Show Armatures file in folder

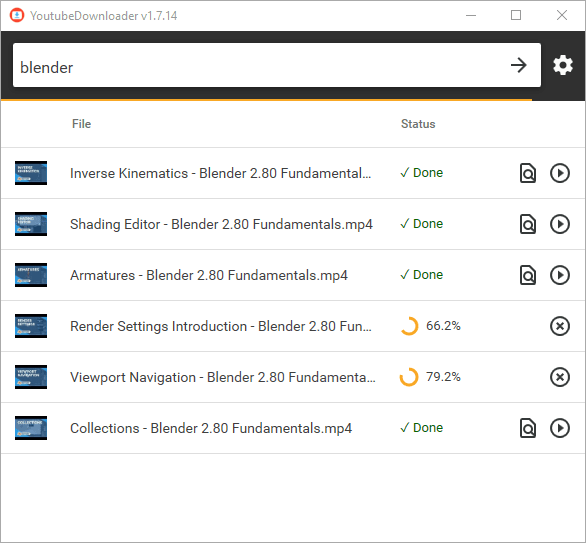[528, 275]
